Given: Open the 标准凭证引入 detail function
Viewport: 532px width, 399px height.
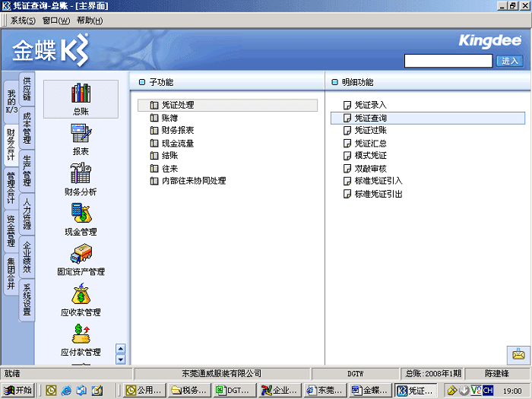Looking at the screenshot, I should coord(373,181).
